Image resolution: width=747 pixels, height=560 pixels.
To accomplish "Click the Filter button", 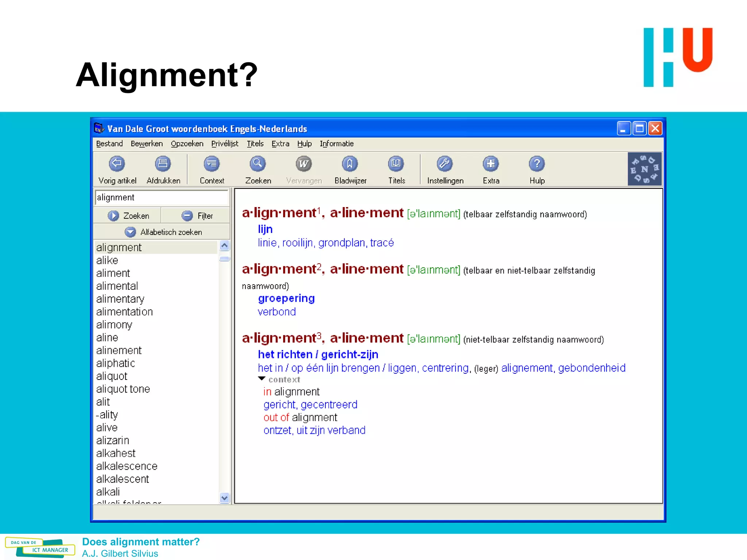I will point(196,216).
